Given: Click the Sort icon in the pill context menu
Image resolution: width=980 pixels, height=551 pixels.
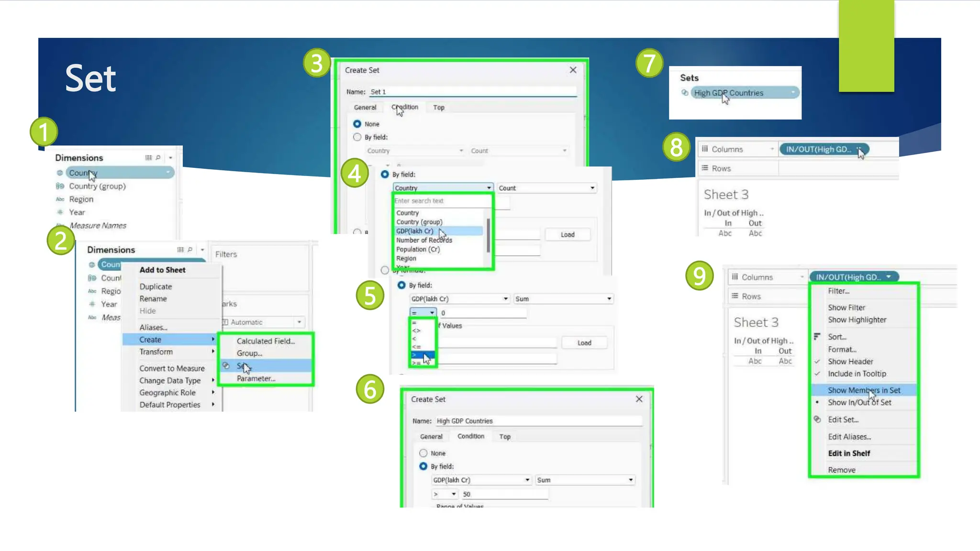Looking at the screenshot, I should click(817, 337).
